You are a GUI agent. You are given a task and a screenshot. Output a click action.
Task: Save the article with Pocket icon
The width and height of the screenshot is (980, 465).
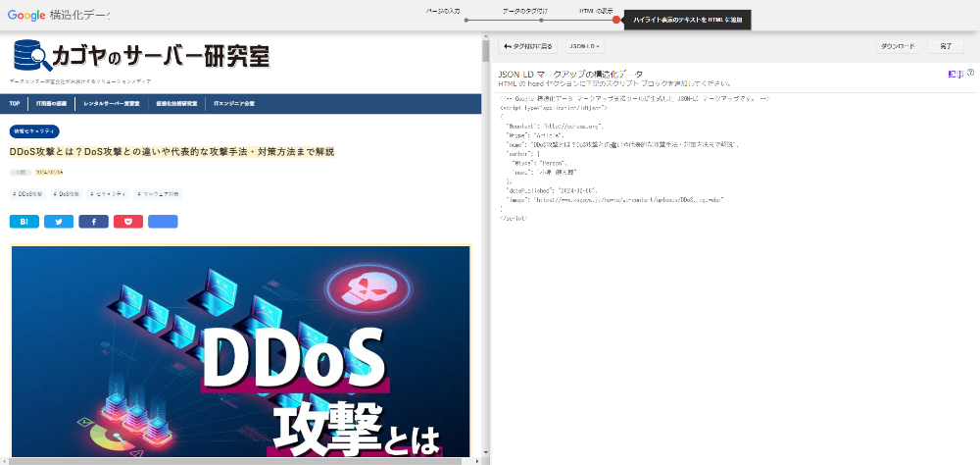tap(127, 222)
